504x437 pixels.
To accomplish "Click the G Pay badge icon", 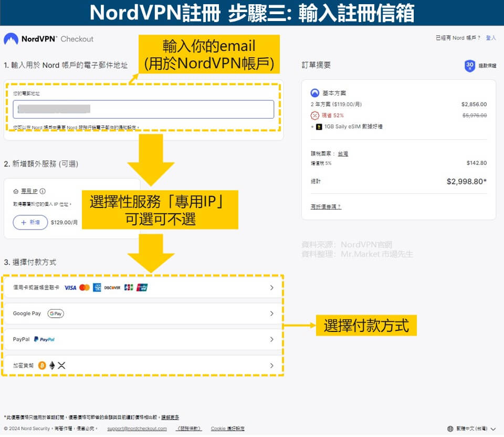I will pos(56,314).
